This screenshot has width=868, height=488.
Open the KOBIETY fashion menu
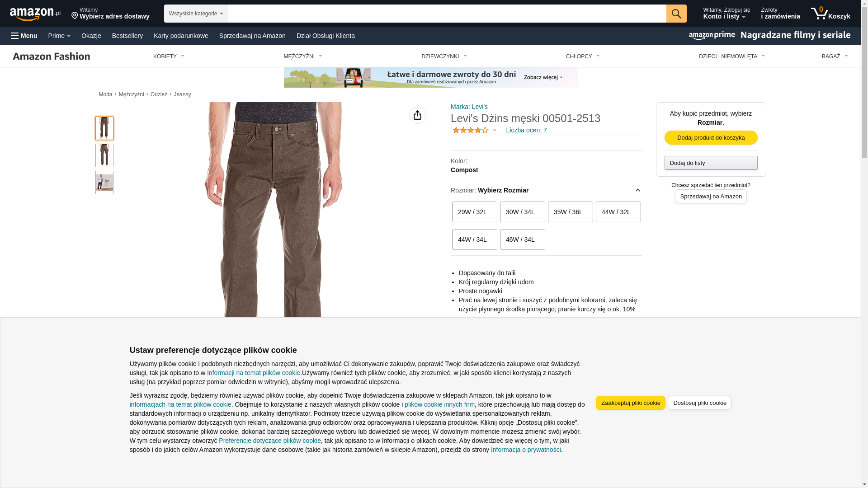click(x=169, y=56)
